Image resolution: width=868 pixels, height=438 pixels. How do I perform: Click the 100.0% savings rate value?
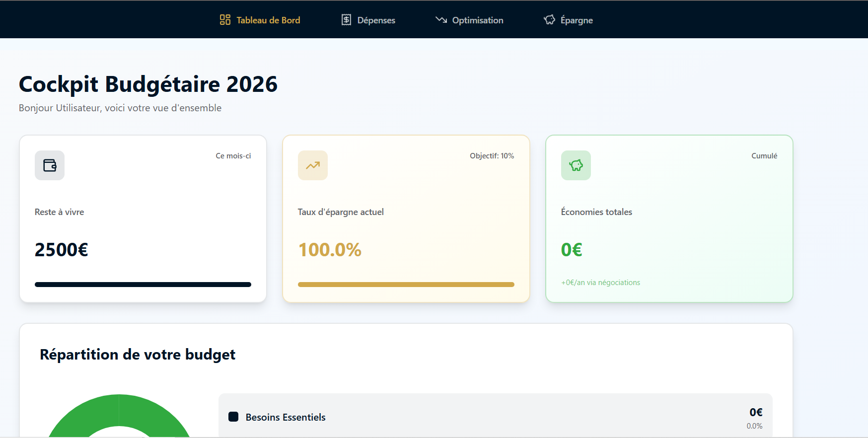330,250
